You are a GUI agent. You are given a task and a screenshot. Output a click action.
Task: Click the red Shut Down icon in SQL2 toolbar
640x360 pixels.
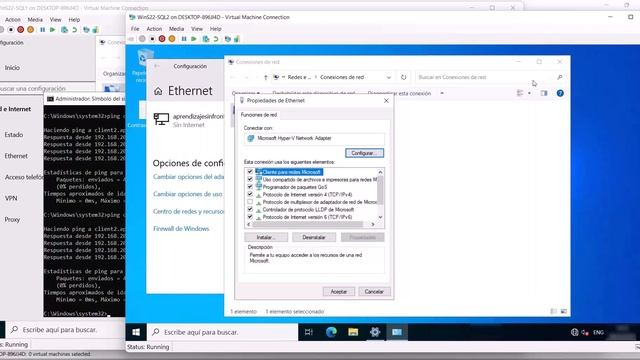click(x=162, y=39)
